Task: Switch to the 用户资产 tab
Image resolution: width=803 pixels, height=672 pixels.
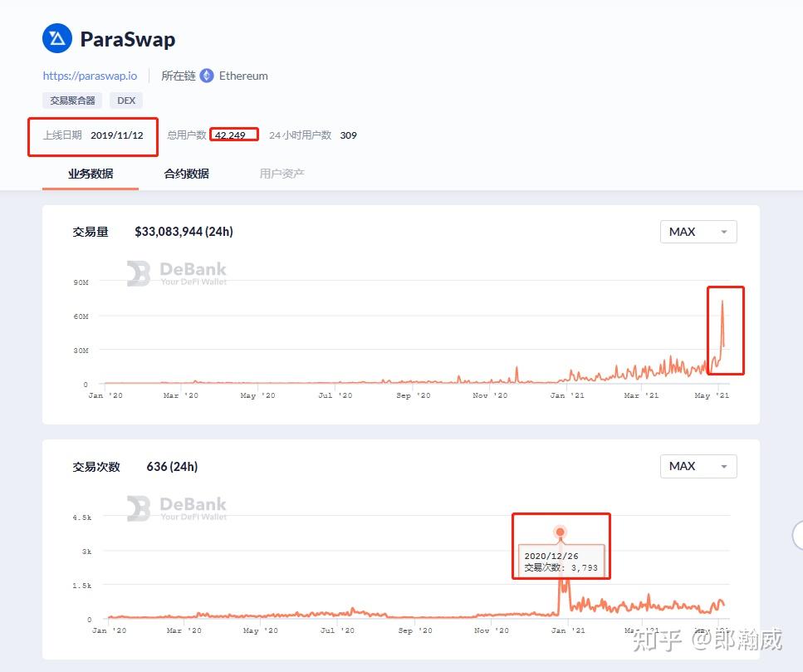Action: (x=282, y=174)
